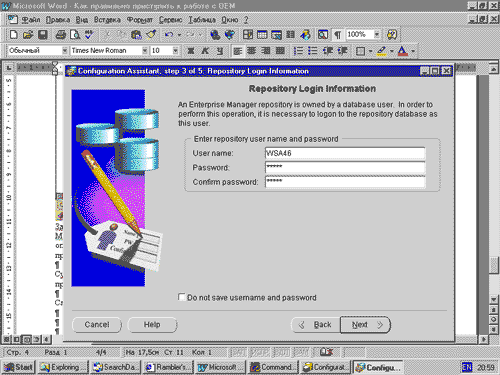Click the Help button in the wizard

152,325
